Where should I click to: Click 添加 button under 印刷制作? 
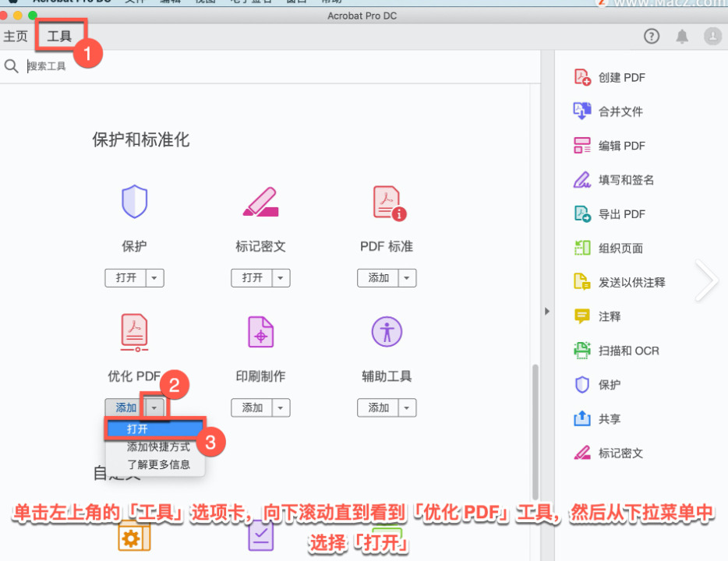[252, 408]
